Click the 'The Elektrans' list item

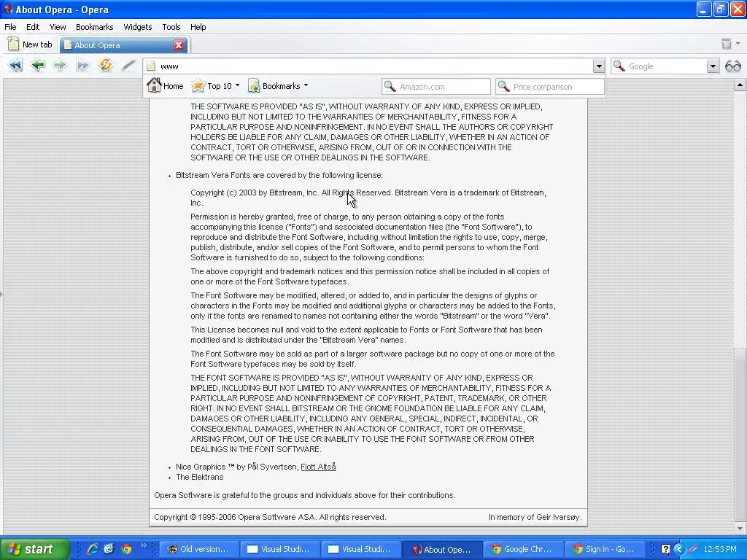tap(200, 477)
